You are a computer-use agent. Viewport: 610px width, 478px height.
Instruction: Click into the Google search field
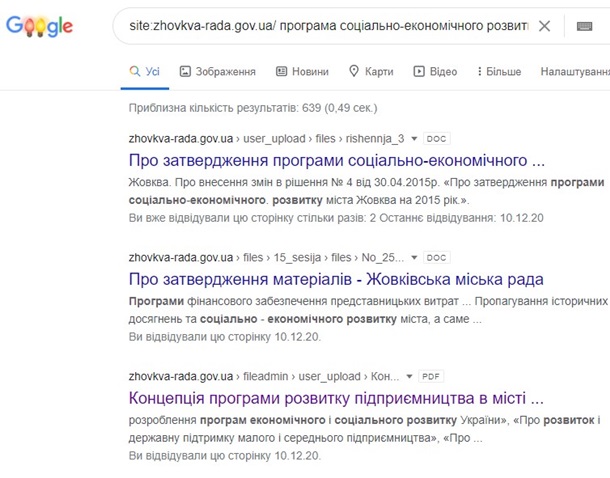click(320, 26)
